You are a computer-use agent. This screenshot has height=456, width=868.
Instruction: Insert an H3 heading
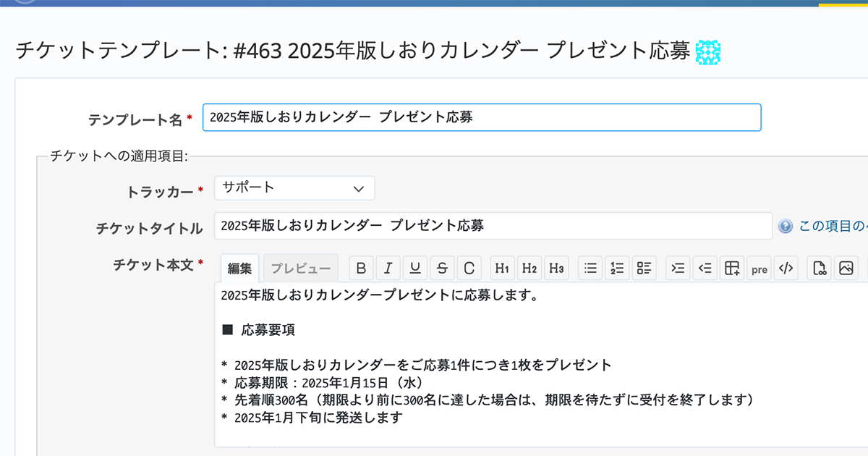[556, 268]
